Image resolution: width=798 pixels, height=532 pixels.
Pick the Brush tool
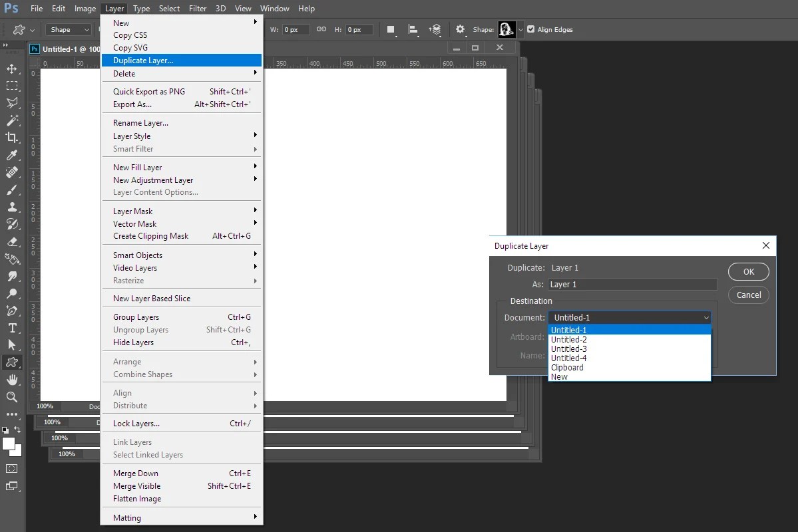coord(12,190)
